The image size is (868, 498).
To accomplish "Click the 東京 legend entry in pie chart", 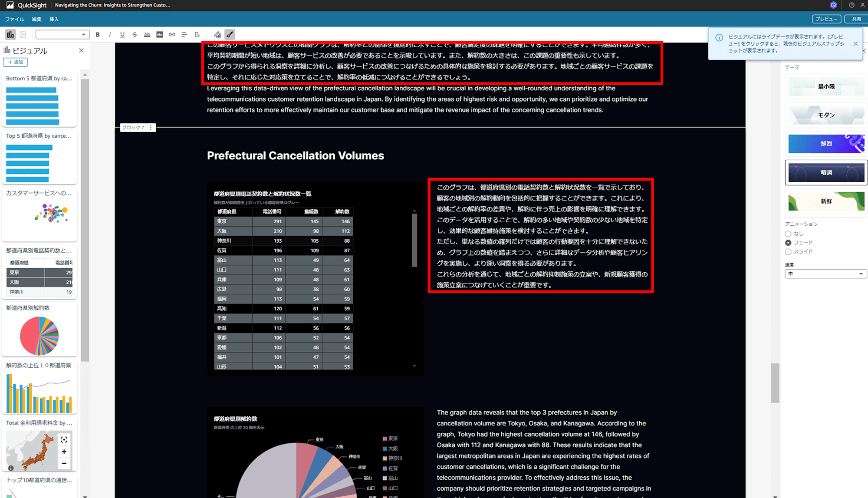I will click(390, 438).
